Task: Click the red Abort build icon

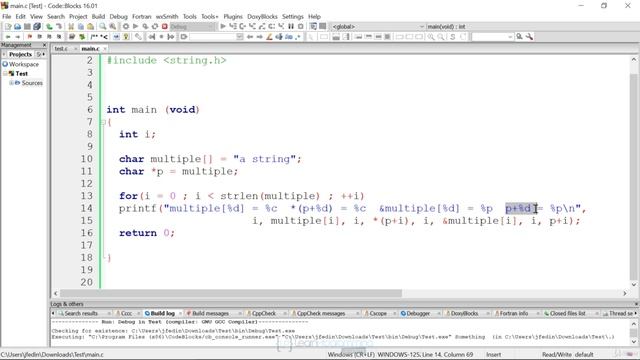Action: 164,27
